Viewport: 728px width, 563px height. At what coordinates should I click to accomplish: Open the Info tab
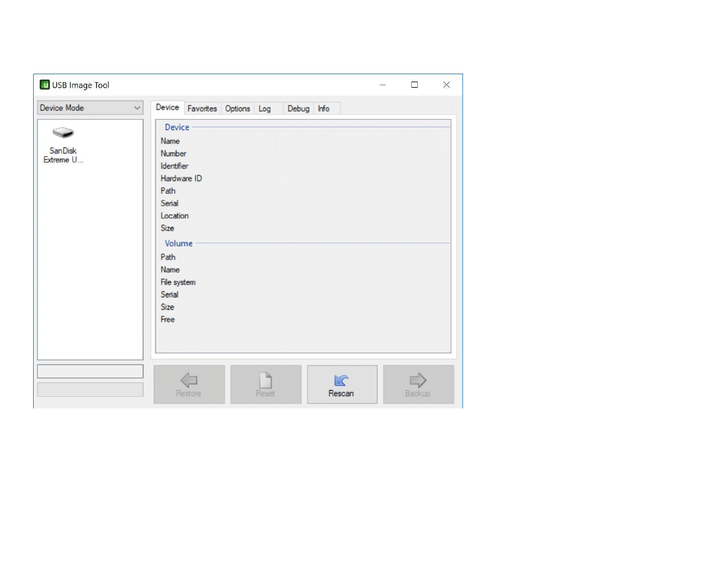pos(324,109)
